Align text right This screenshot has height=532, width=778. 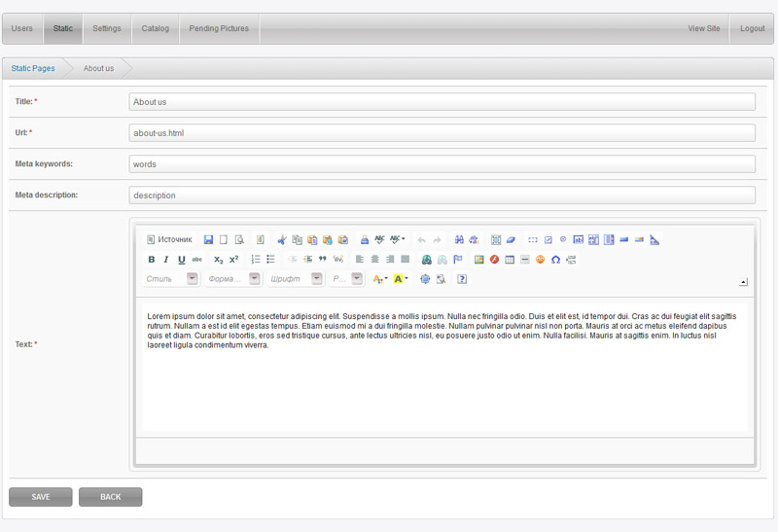[x=390, y=260]
